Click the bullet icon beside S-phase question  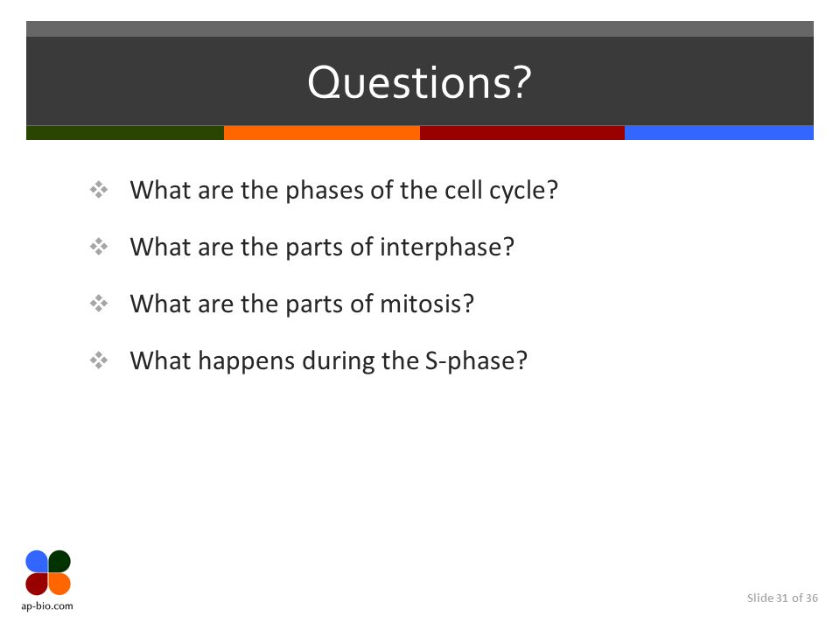[99, 360]
